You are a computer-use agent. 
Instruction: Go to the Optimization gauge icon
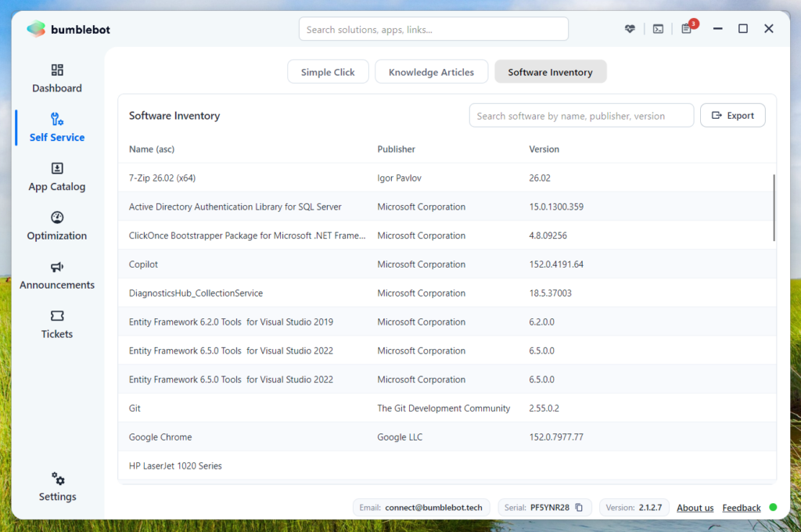(56, 217)
